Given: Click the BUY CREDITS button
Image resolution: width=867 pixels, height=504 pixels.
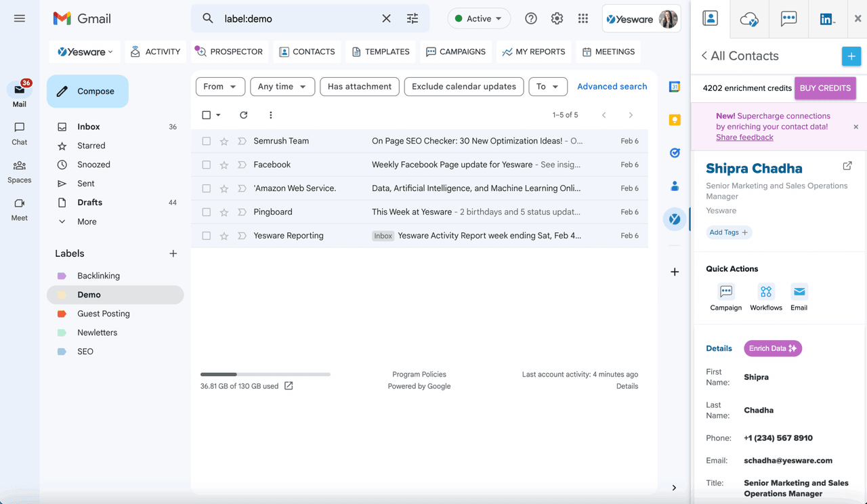Looking at the screenshot, I should coord(825,88).
